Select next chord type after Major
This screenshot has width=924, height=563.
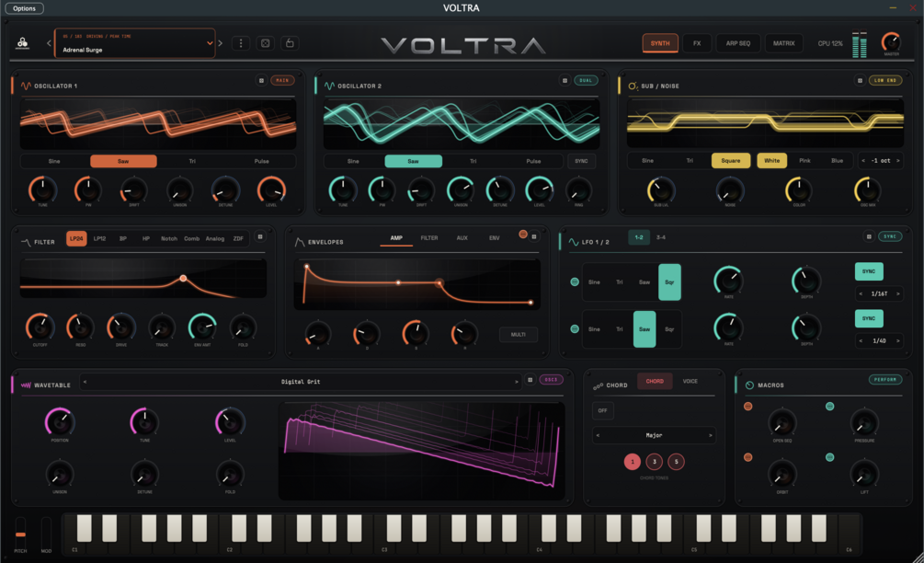pyautogui.click(x=710, y=435)
